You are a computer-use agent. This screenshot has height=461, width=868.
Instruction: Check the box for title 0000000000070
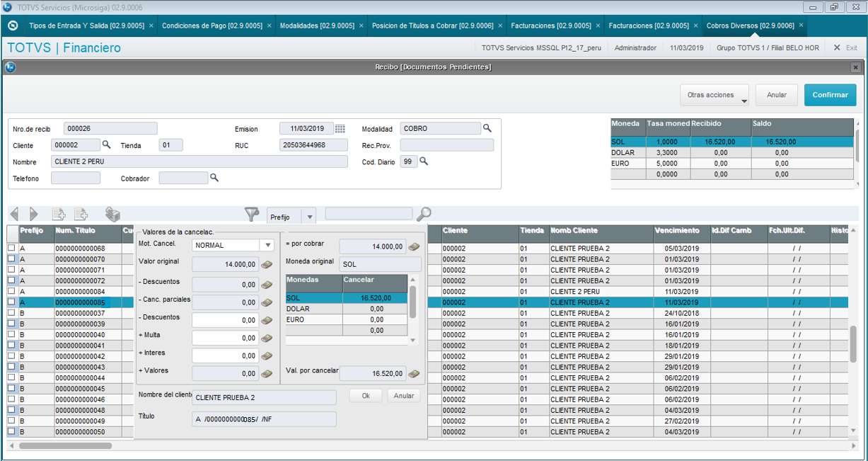11,259
